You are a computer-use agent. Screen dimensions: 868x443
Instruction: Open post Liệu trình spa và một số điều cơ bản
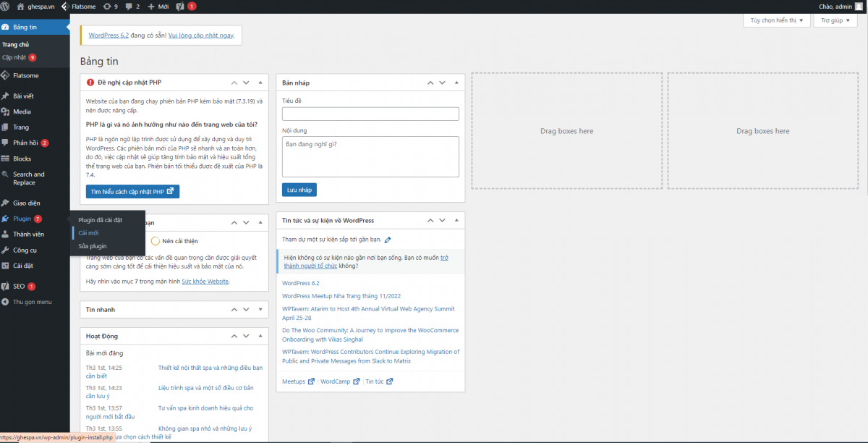tap(205, 388)
